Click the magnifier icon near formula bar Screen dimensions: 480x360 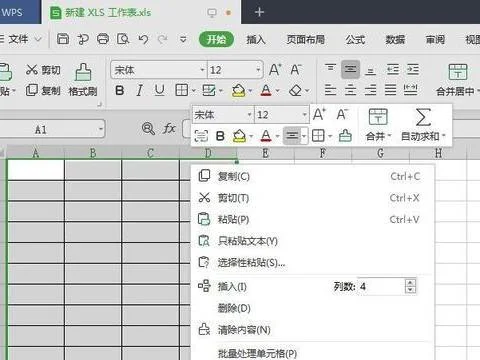[x=148, y=128]
